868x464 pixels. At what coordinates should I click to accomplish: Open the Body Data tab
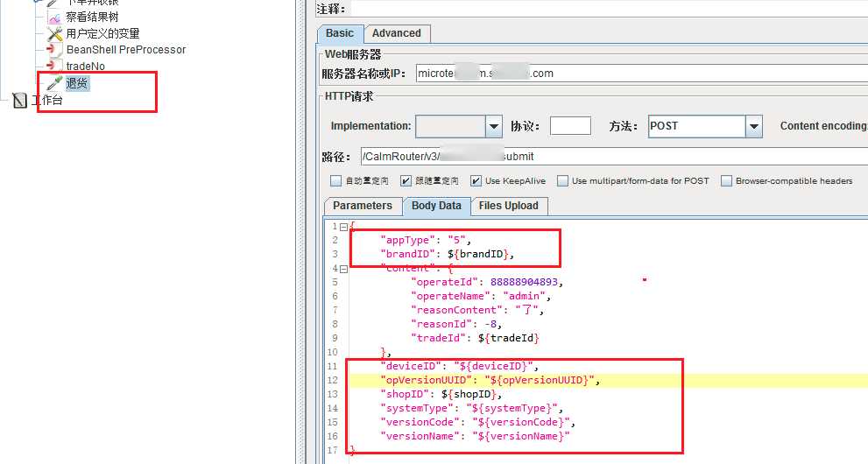point(436,206)
